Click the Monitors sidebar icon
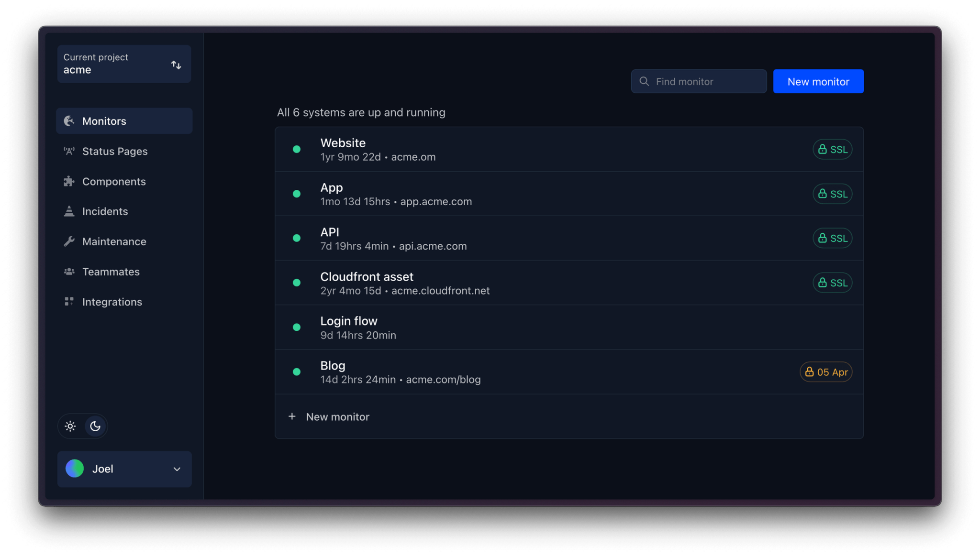This screenshot has width=980, height=557. (x=68, y=120)
